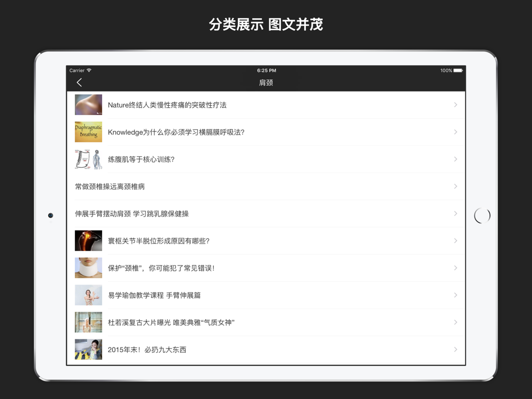Expand chevron on Nature终结人类慢性疼痛 row
Viewport: 532px width, 399px height.
point(456,105)
